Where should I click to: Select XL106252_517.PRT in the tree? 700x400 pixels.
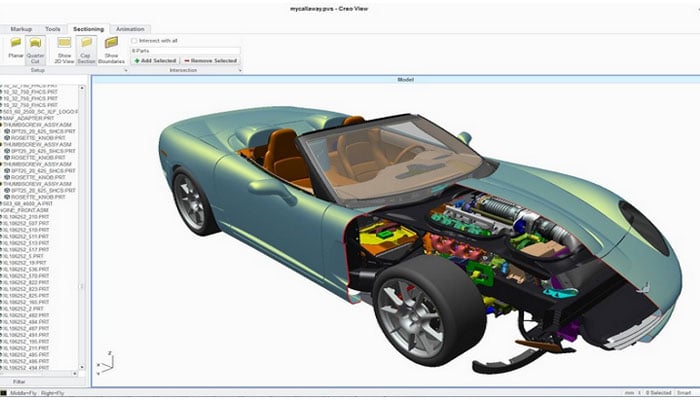tap(26, 250)
